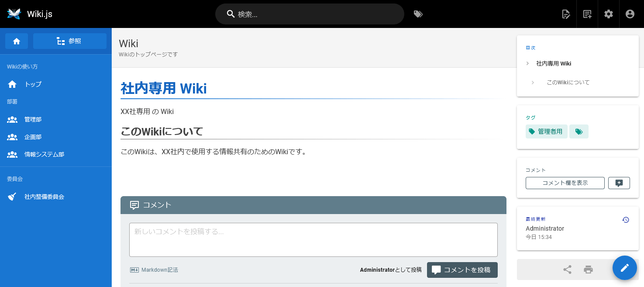Focus the new comment text area
The image size is (644, 287).
click(313, 239)
